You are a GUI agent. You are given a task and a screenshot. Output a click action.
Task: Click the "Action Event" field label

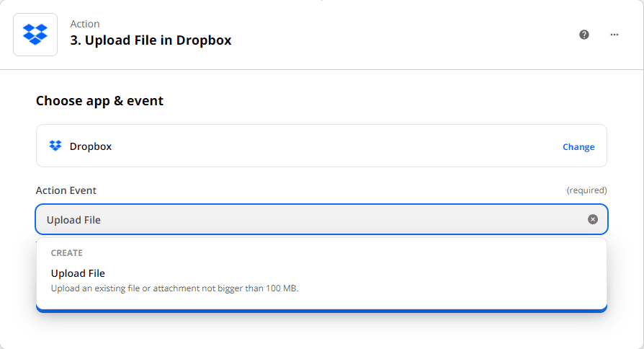66,190
